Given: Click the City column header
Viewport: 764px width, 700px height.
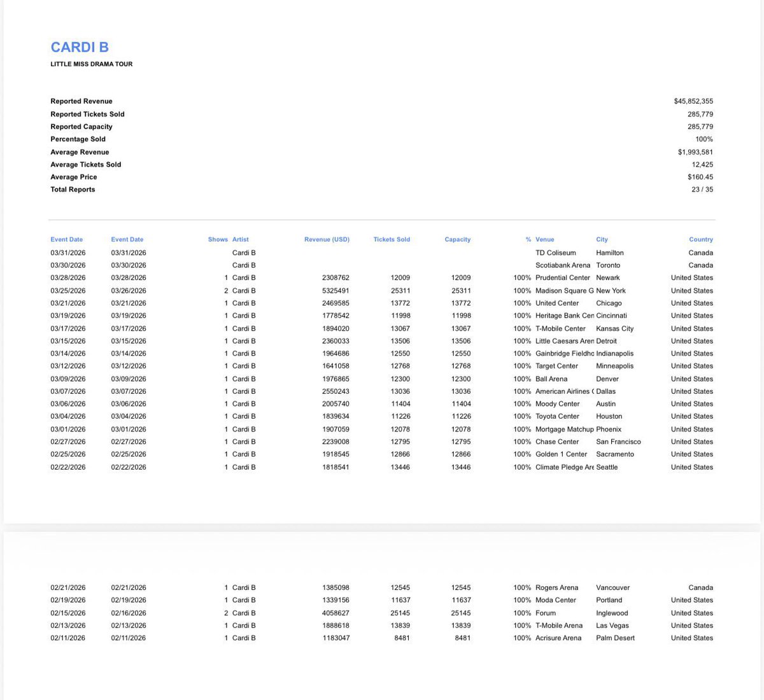Looking at the screenshot, I should point(602,239).
